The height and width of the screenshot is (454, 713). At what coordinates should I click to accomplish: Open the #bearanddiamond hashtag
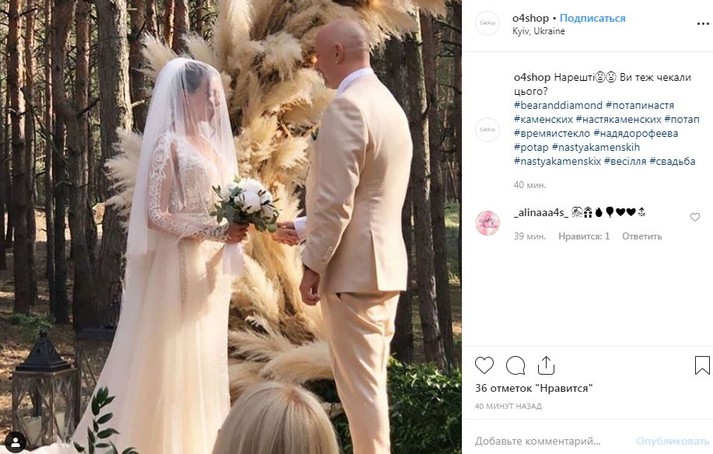tap(558, 105)
